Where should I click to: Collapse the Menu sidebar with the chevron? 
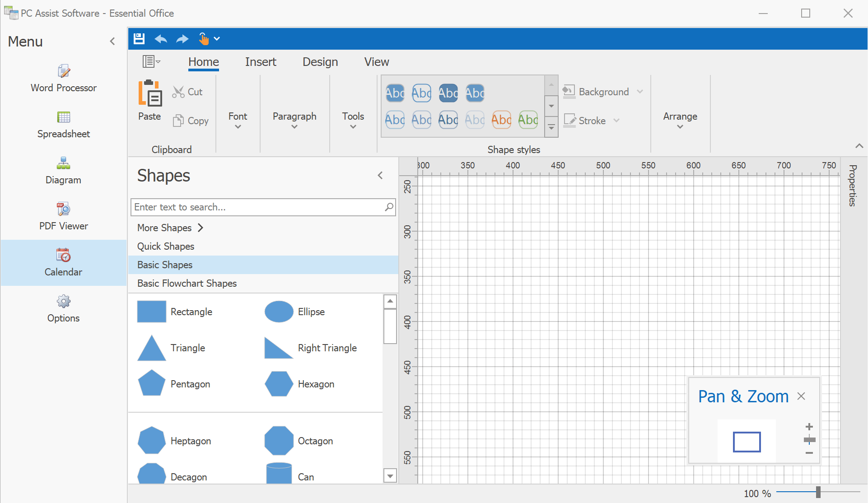tap(112, 41)
